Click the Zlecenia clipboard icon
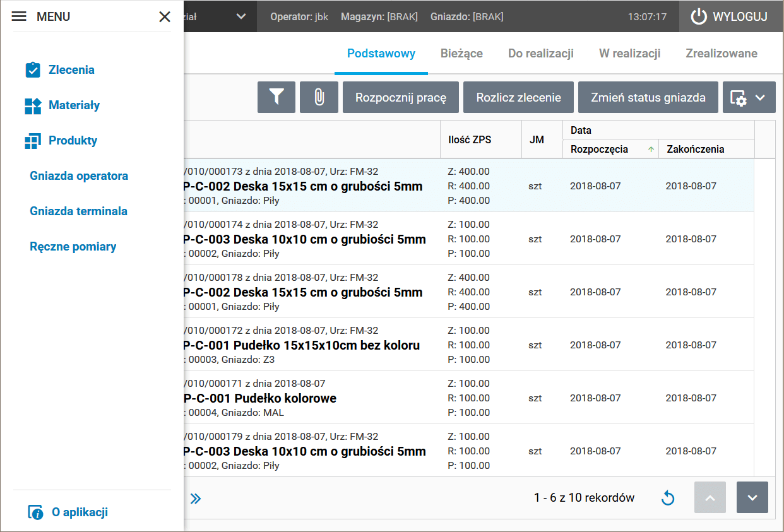Image resolution: width=784 pixels, height=532 pixels. pos(33,69)
